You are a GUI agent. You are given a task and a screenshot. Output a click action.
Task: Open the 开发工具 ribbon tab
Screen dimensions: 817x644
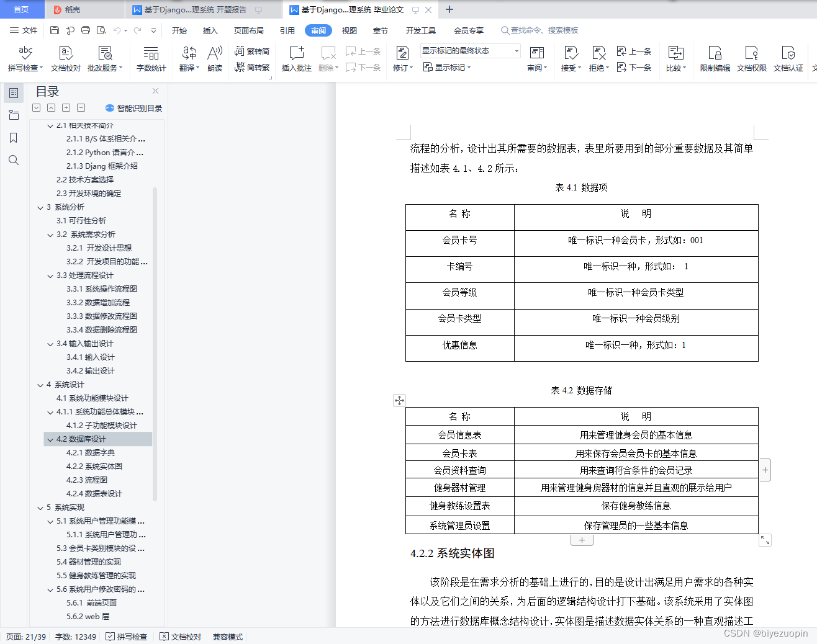[421, 30]
